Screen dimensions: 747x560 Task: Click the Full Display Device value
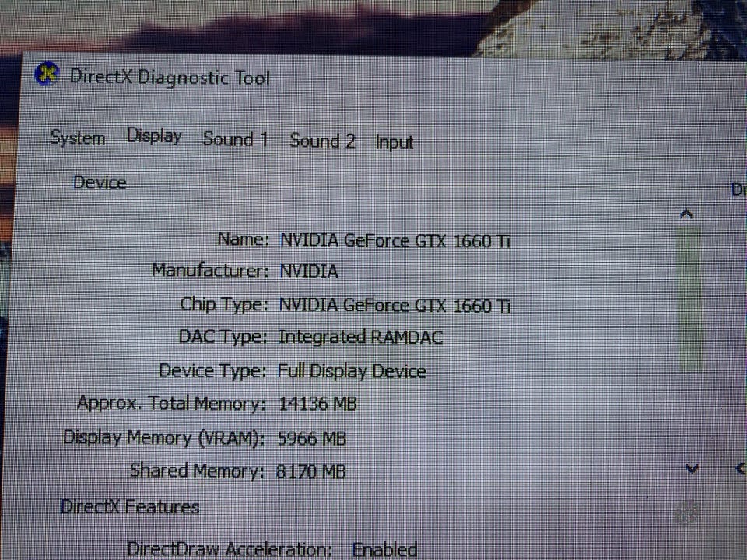(352, 371)
